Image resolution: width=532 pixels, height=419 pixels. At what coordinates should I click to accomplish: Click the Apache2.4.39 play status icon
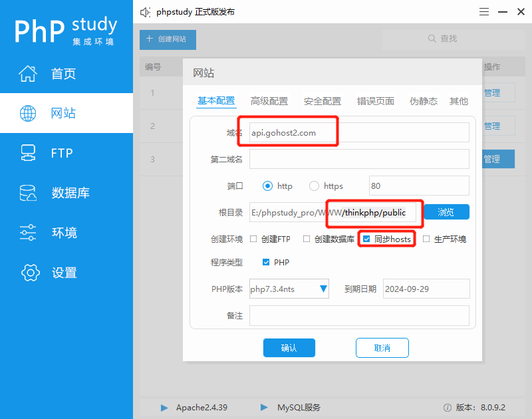(x=164, y=408)
